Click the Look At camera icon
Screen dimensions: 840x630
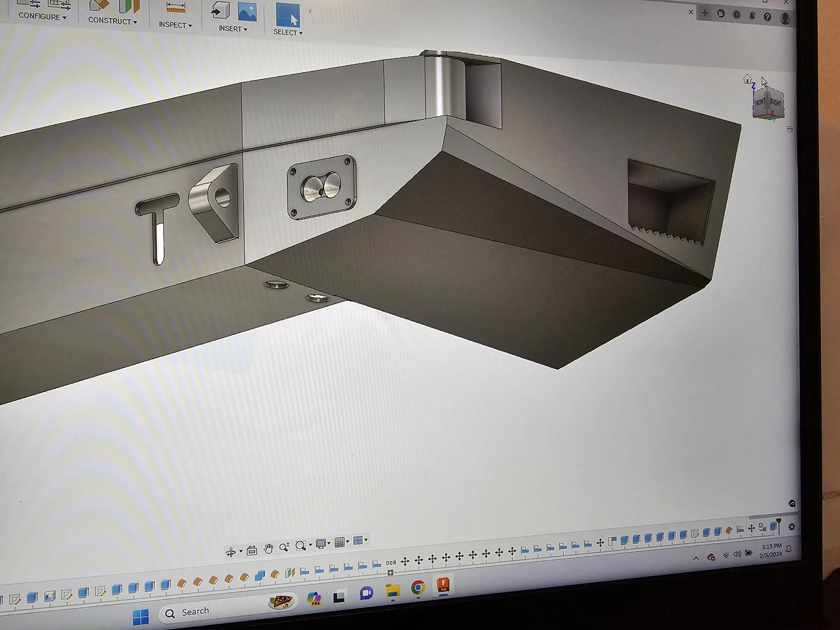tap(252, 550)
